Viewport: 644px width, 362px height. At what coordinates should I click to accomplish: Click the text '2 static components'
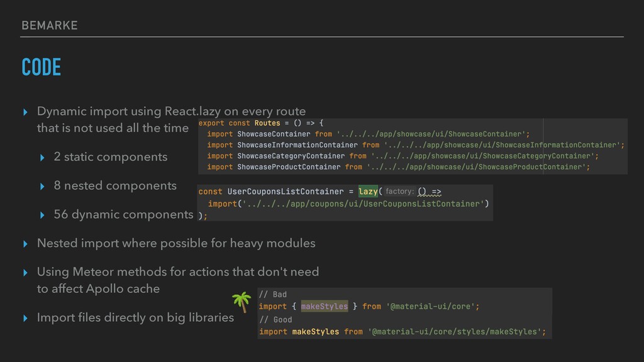point(111,156)
